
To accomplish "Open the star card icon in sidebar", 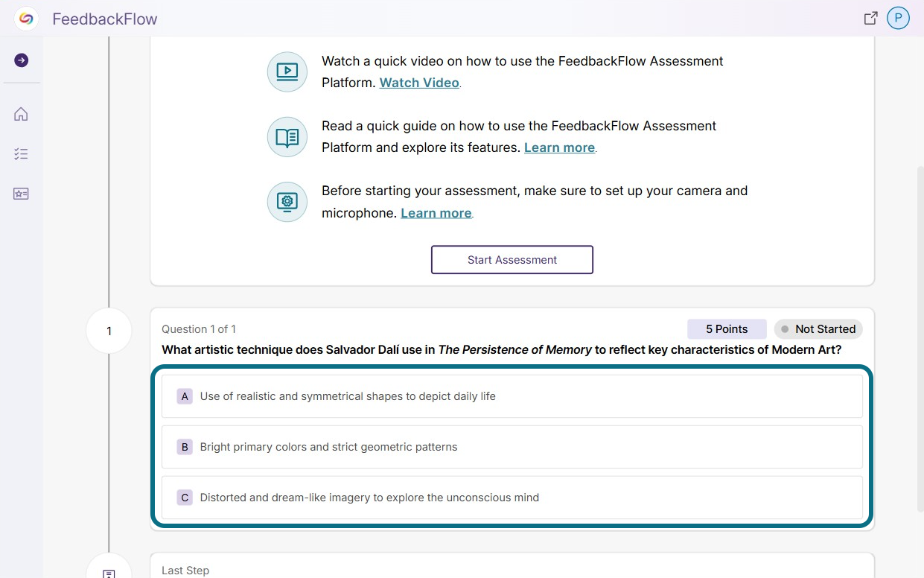I will coord(21,194).
